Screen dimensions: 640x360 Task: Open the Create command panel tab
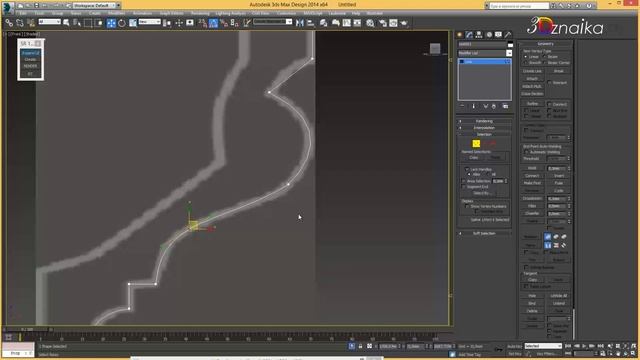(x=460, y=35)
